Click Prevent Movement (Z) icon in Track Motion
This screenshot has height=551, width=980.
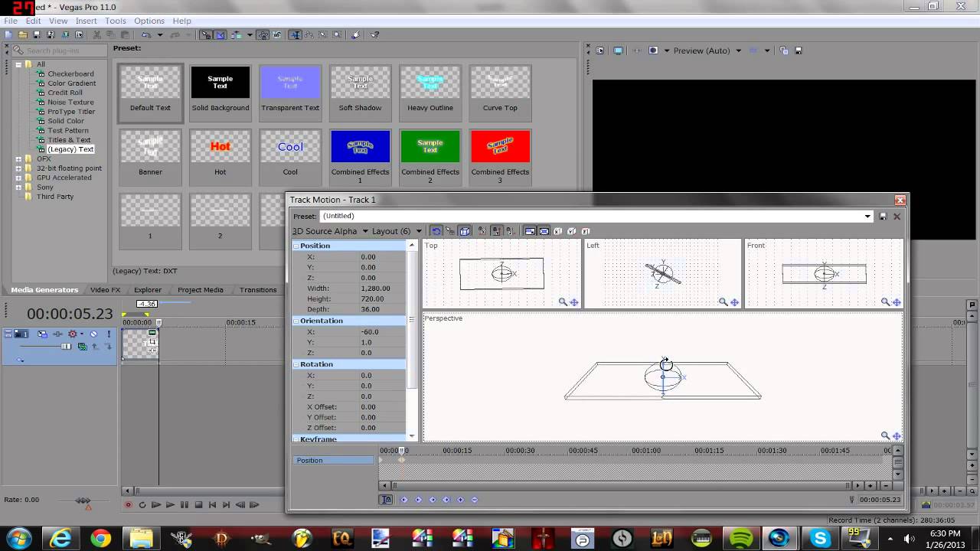(510, 231)
